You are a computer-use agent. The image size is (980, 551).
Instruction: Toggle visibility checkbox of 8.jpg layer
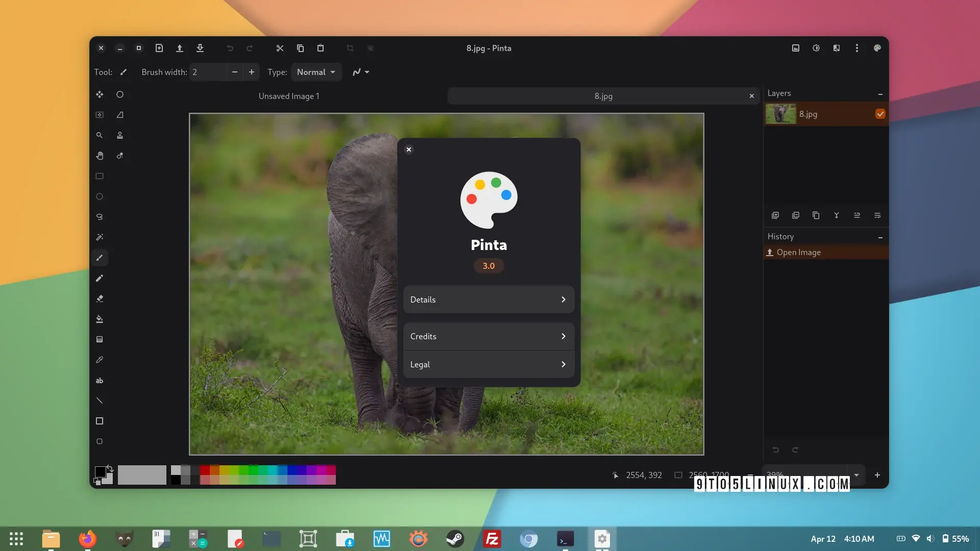click(880, 114)
